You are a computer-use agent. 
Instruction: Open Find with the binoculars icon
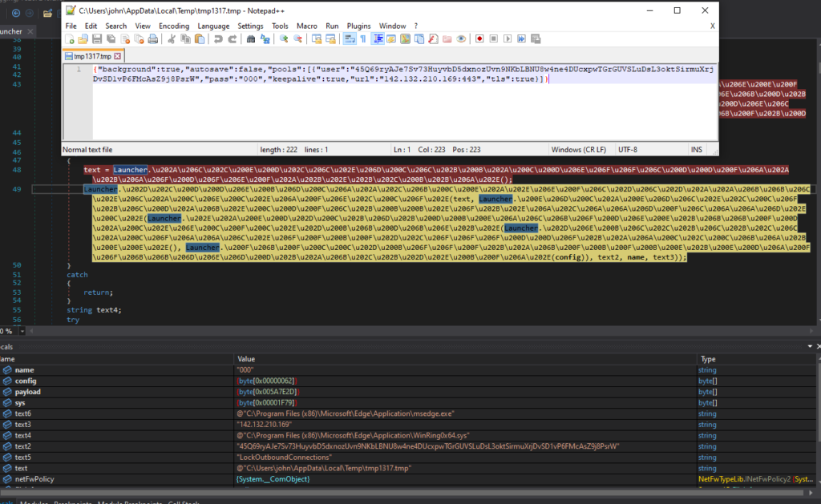click(251, 39)
